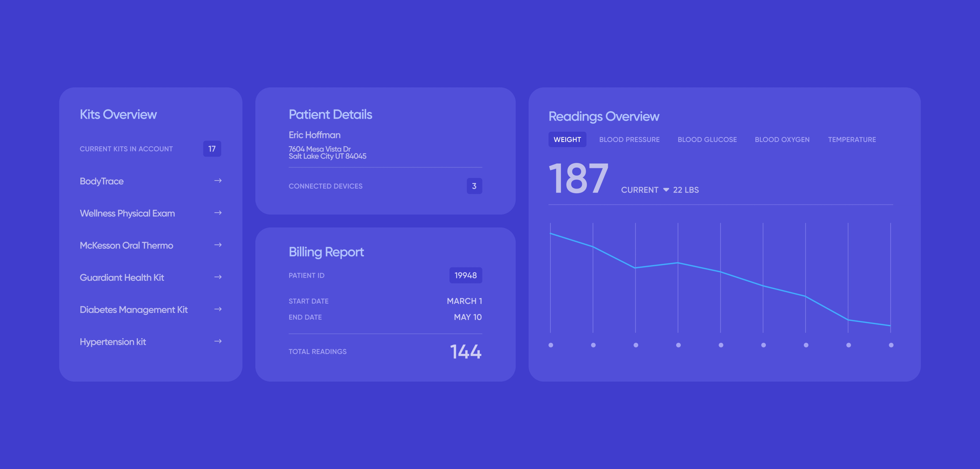Click the Eric Hoffman patient name
Screen dimensions: 980x469
click(x=314, y=135)
